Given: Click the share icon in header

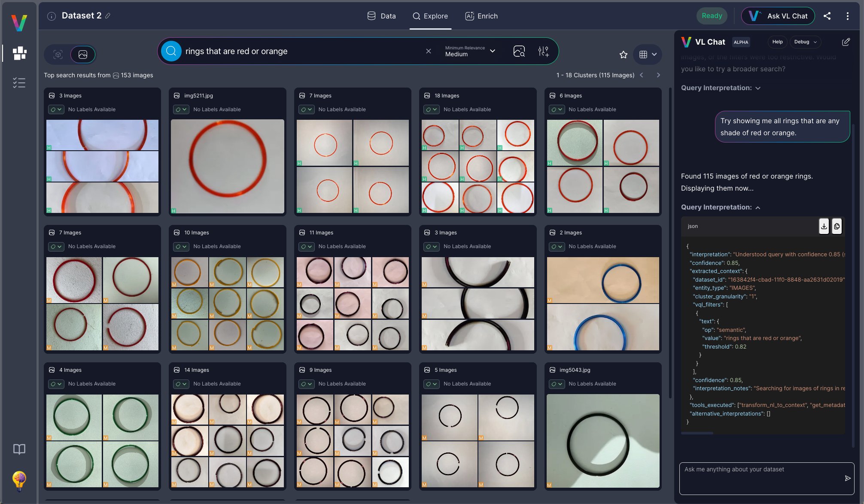Looking at the screenshot, I should [827, 16].
